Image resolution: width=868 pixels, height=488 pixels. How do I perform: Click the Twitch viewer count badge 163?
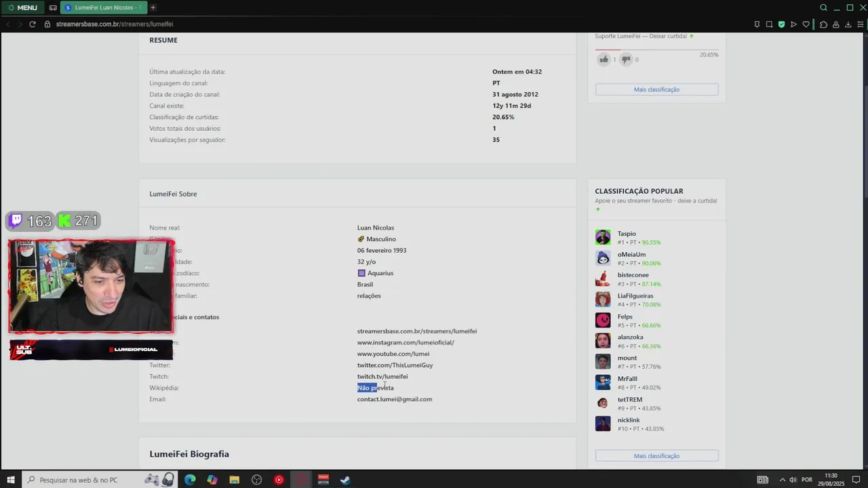point(31,221)
